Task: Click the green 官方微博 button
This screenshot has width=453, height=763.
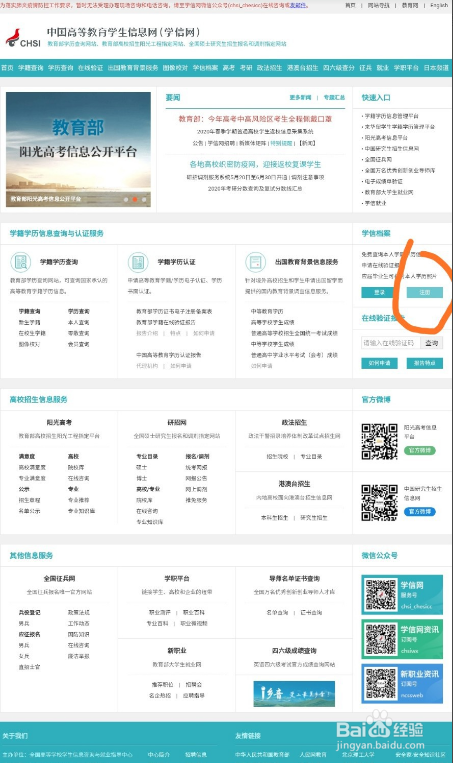Action: 419,451
